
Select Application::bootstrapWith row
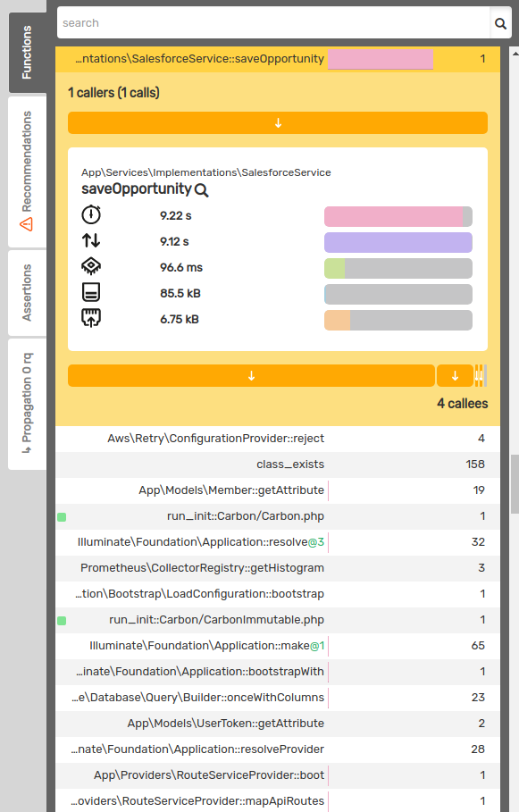[x=278, y=672]
